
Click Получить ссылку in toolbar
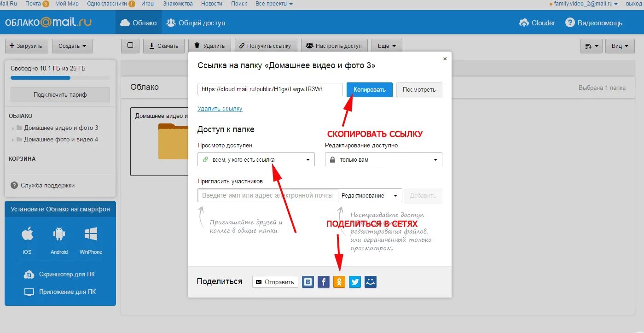tap(266, 46)
